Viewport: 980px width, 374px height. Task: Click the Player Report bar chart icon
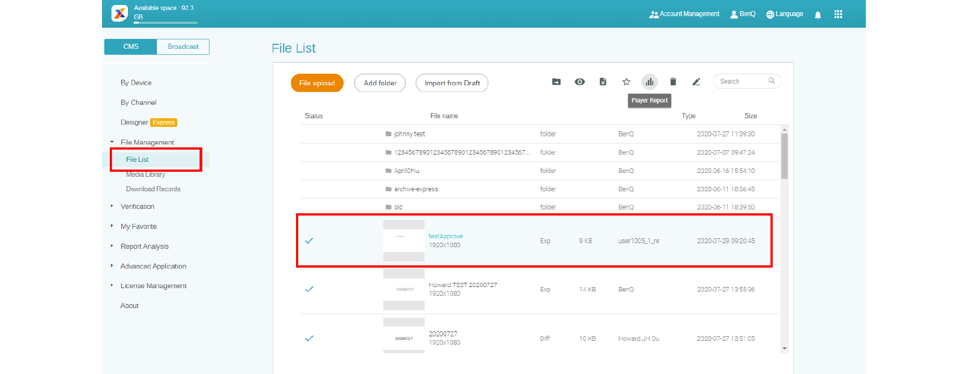[649, 82]
